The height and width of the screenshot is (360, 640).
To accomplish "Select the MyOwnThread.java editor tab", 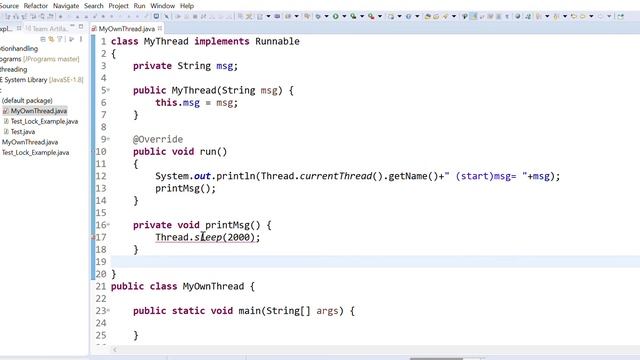I will (126, 29).
